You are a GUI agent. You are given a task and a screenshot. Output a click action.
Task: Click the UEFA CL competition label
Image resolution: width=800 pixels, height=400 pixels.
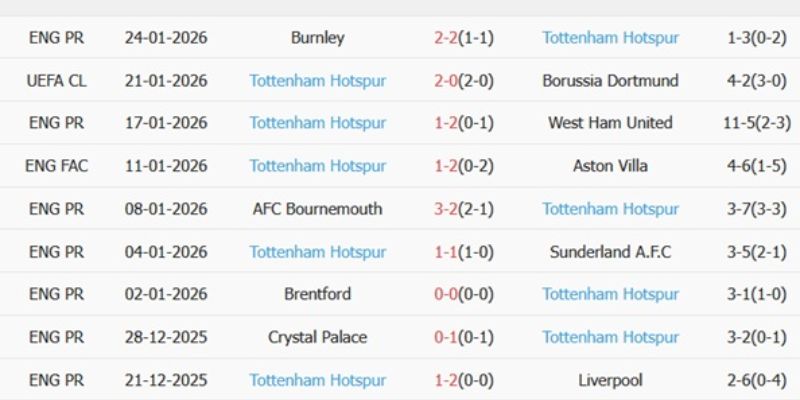pyautogui.click(x=57, y=81)
